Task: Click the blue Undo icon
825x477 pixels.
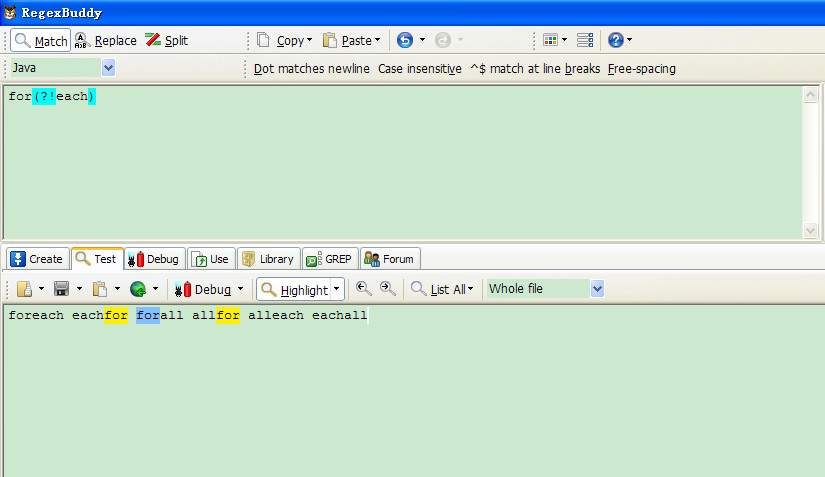Action: (x=405, y=40)
